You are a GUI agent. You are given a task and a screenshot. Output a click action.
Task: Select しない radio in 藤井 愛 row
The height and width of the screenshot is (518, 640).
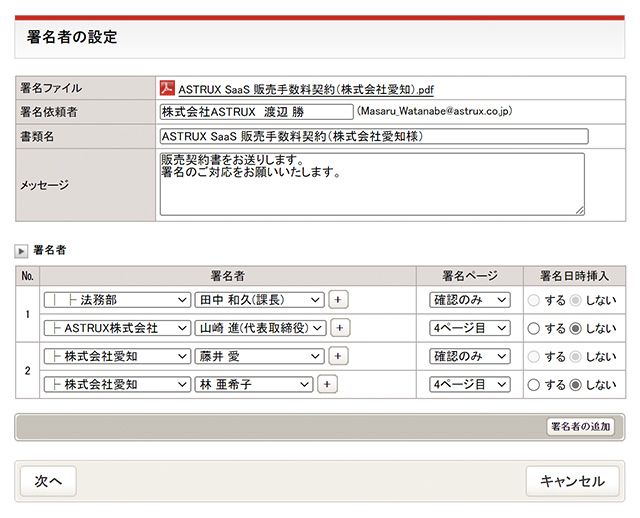click(576, 357)
